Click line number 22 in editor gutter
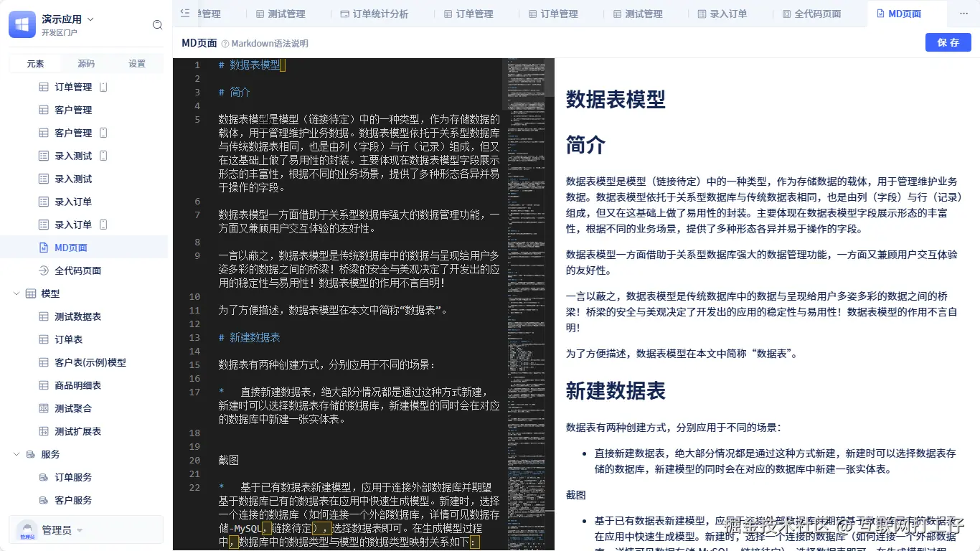 click(194, 487)
